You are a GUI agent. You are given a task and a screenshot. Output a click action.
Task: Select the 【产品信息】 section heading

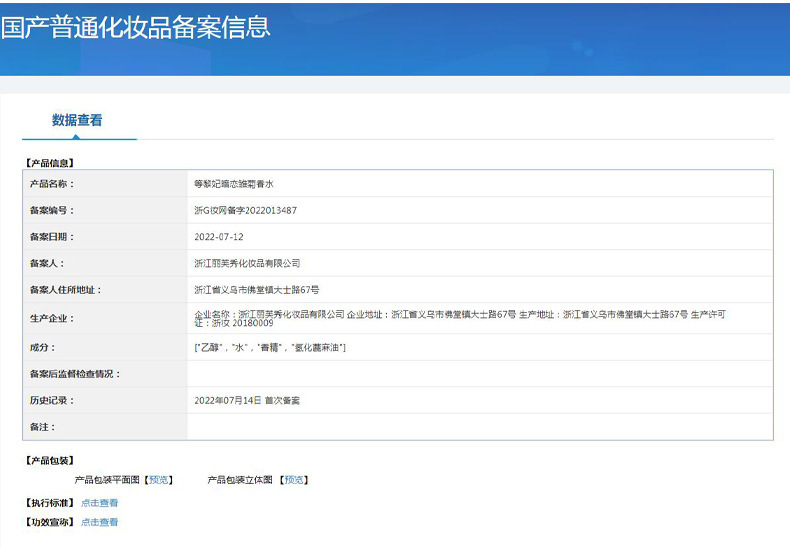50,163
